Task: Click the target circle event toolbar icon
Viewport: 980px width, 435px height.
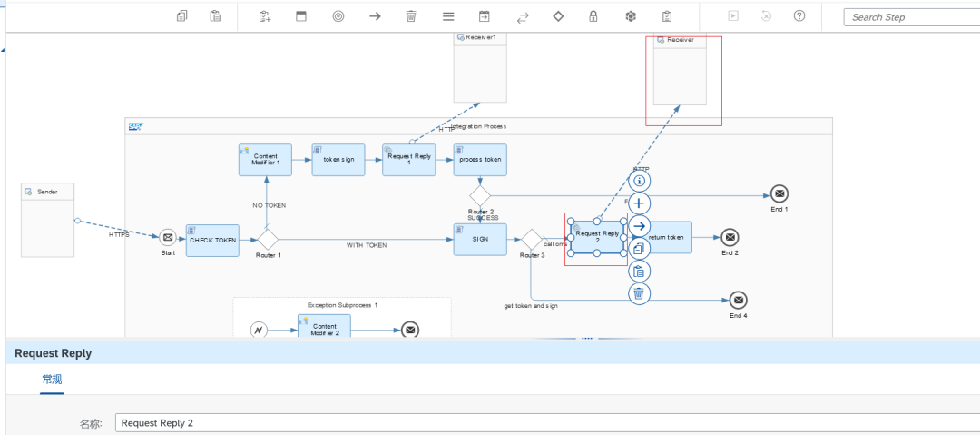Action: (x=338, y=16)
